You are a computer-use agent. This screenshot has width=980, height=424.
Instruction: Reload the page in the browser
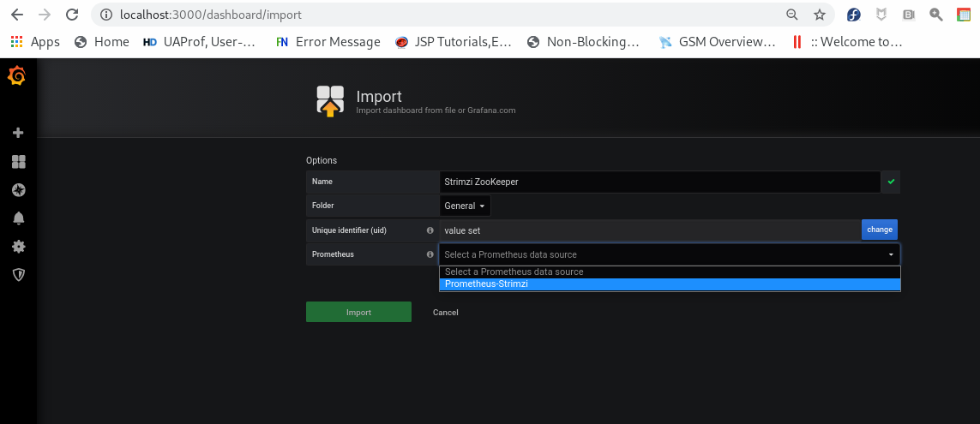[x=72, y=15]
